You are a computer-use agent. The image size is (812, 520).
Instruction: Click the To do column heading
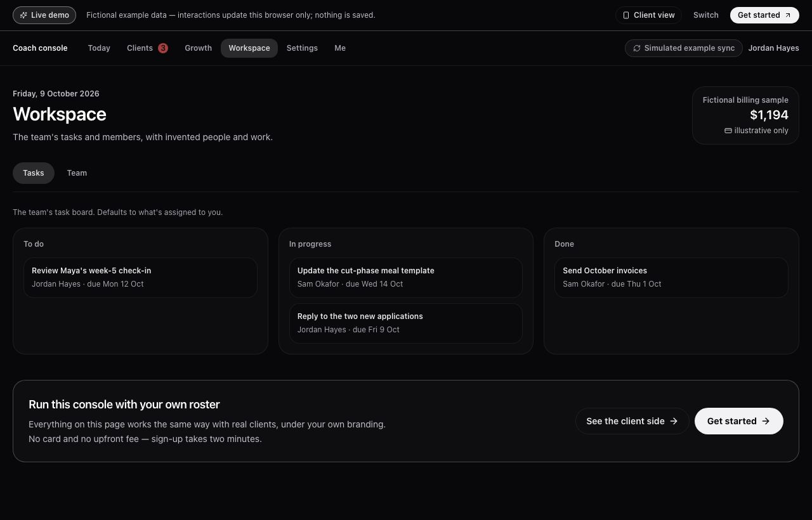[34, 244]
